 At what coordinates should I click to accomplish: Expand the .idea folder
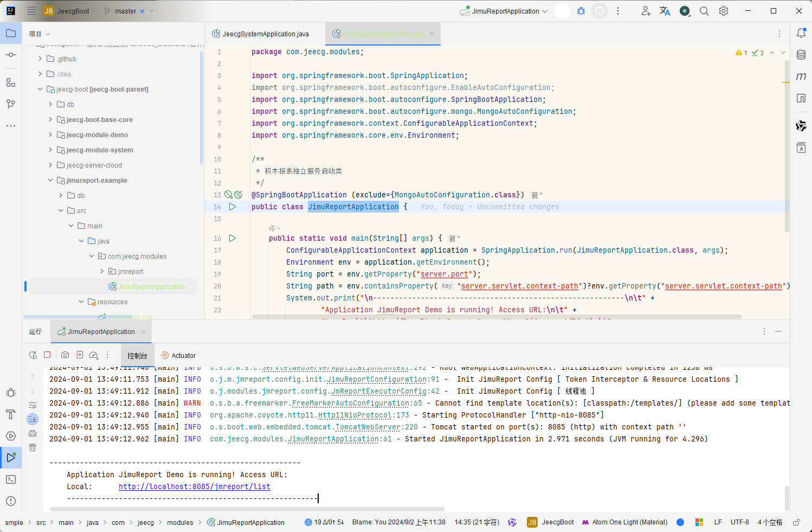click(x=40, y=74)
